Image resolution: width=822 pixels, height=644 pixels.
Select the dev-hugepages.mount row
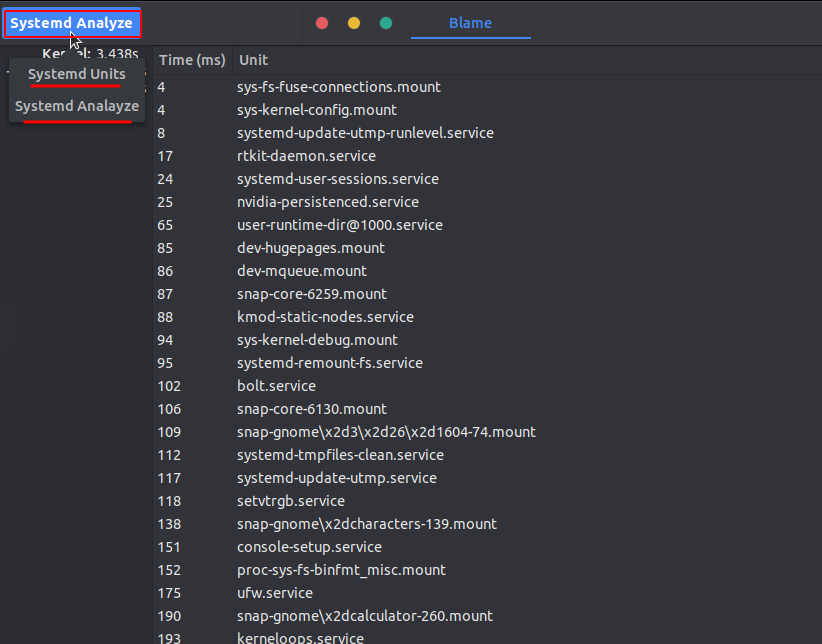point(488,248)
